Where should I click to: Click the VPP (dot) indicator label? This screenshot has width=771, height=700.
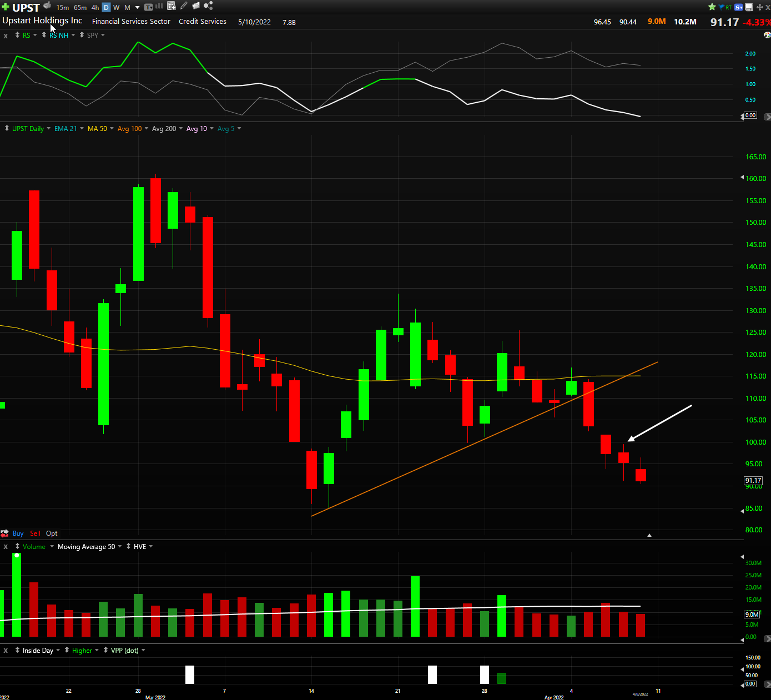coord(125,650)
